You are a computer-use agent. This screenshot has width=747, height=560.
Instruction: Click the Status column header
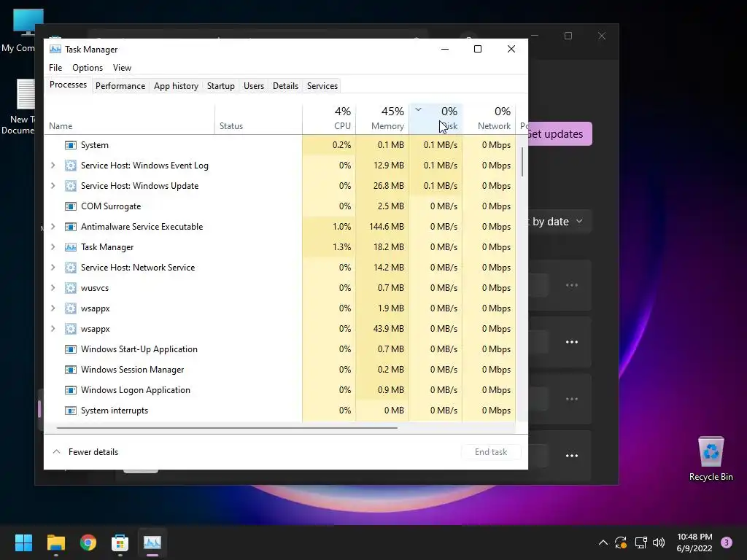point(259,119)
